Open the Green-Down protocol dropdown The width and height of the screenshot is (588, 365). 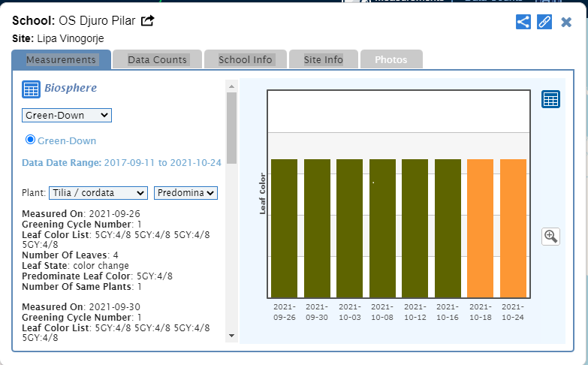[x=66, y=115]
